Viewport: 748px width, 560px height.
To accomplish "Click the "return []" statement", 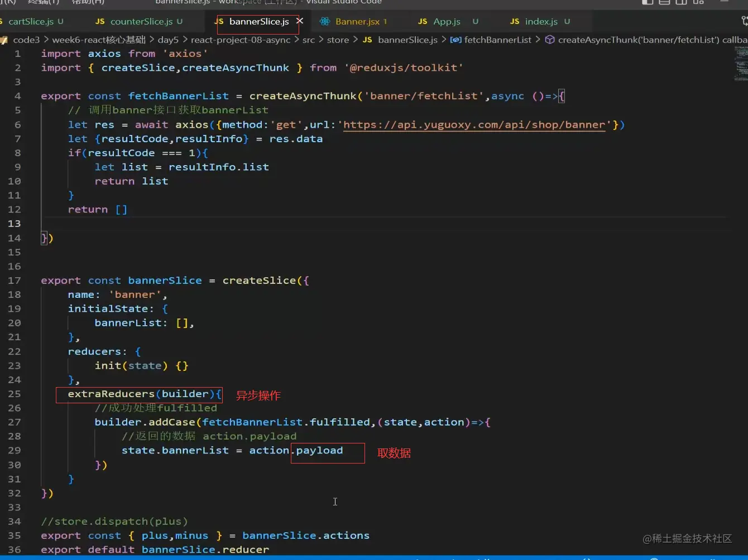I will [x=98, y=209].
